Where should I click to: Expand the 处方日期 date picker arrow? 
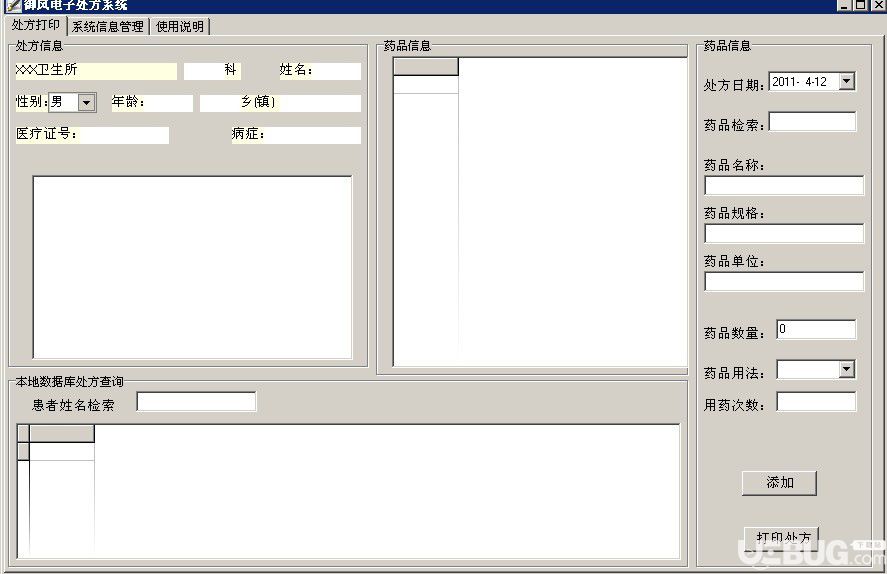tap(846, 81)
